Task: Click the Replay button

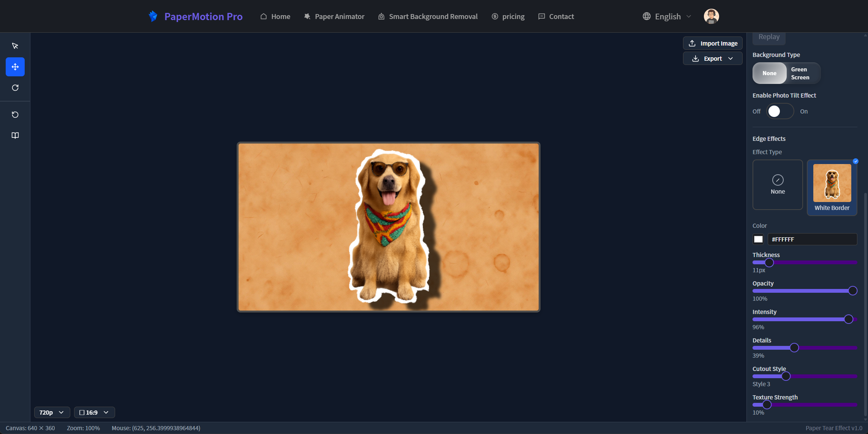Action: (x=768, y=37)
